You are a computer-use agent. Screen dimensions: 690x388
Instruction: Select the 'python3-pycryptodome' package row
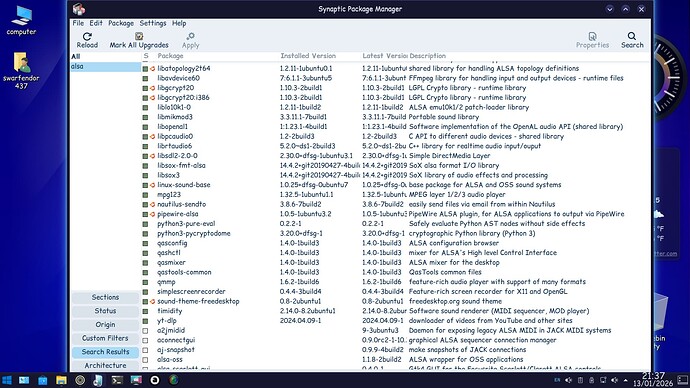(395, 234)
